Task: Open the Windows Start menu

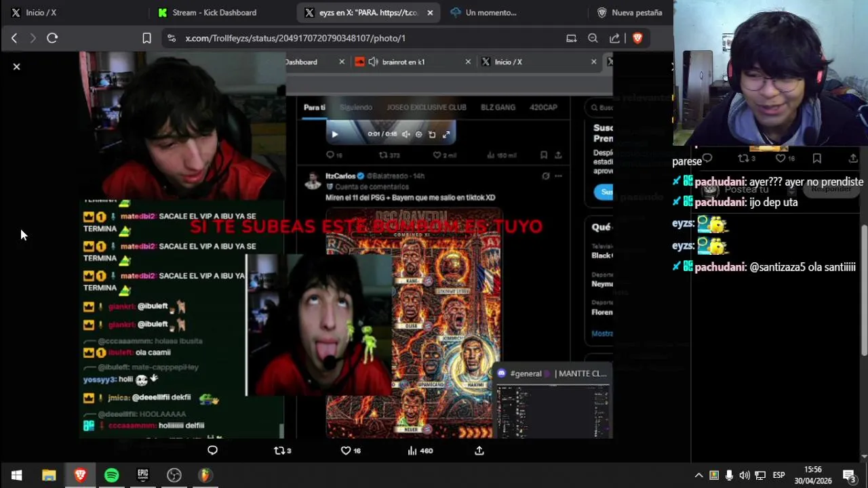Action: tap(16, 475)
